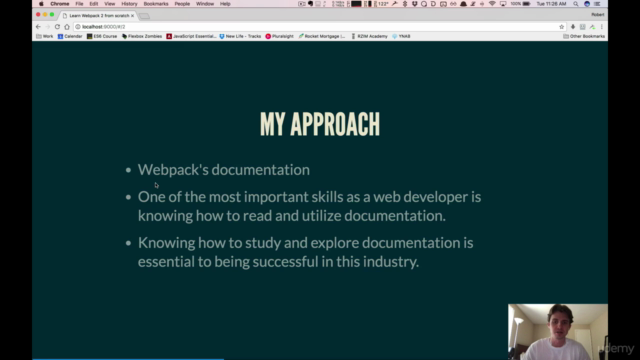Click the Robert profile button
Screen dimensions: 640x360
point(598,15)
